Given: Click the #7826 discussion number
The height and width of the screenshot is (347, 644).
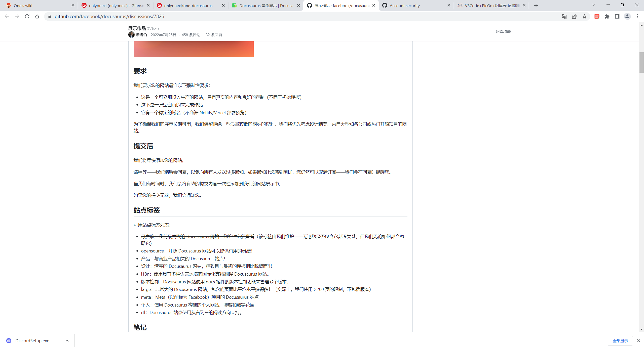Looking at the screenshot, I should (153, 28).
